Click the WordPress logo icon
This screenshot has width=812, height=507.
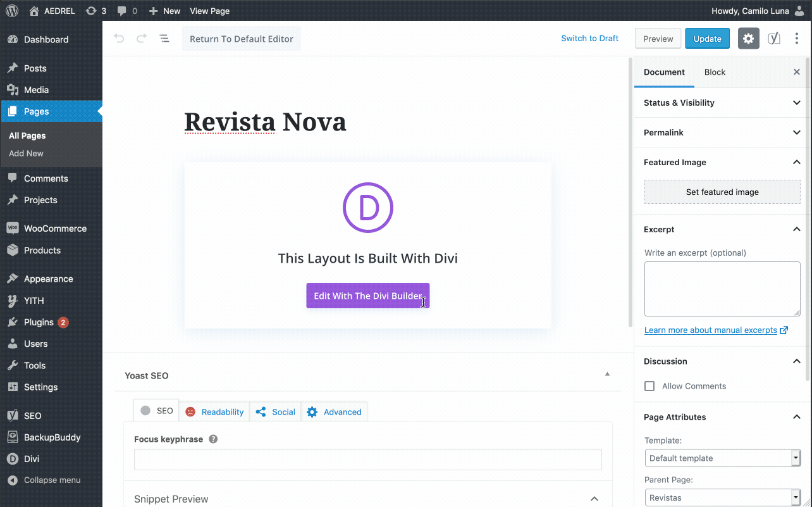click(x=12, y=11)
